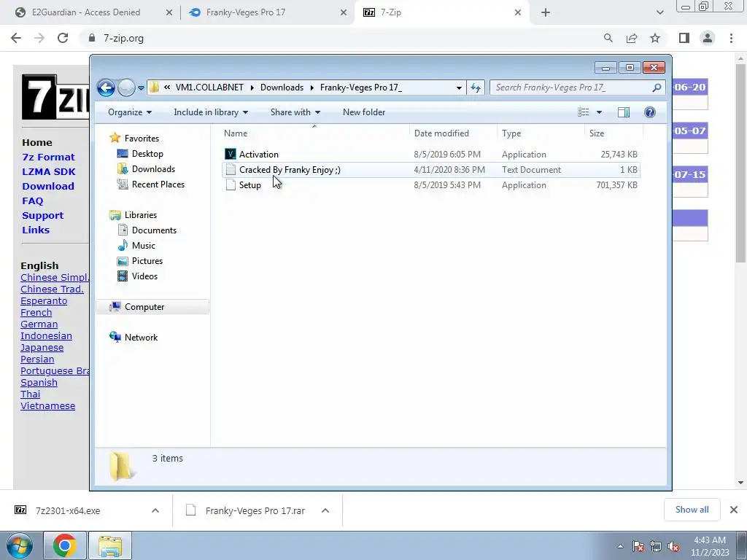Select the Cracked By Franky Enjoy ;) text file icon
747x560 pixels.
(x=231, y=169)
